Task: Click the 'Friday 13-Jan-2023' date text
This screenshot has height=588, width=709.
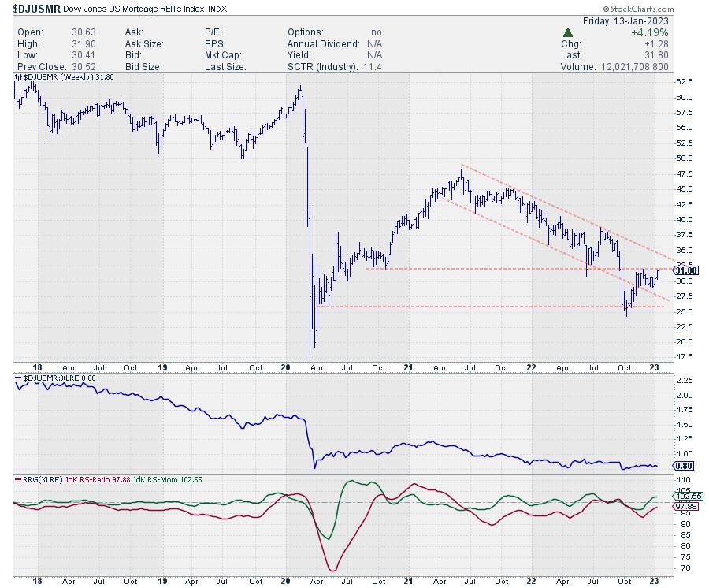Action: 625,21
